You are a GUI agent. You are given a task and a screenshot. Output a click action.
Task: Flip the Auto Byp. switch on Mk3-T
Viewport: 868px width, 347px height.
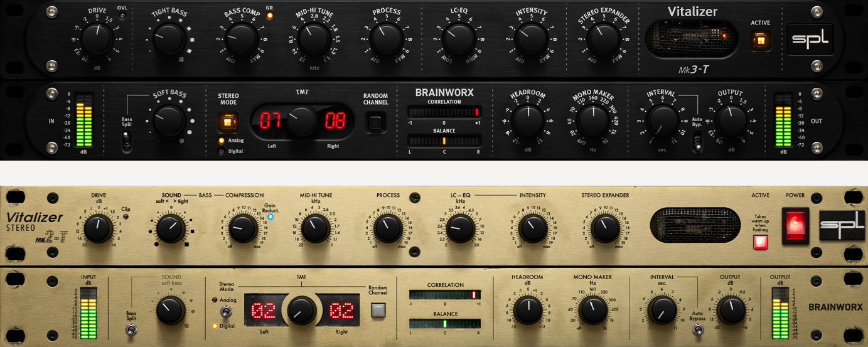pyautogui.click(x=696, y=143)
